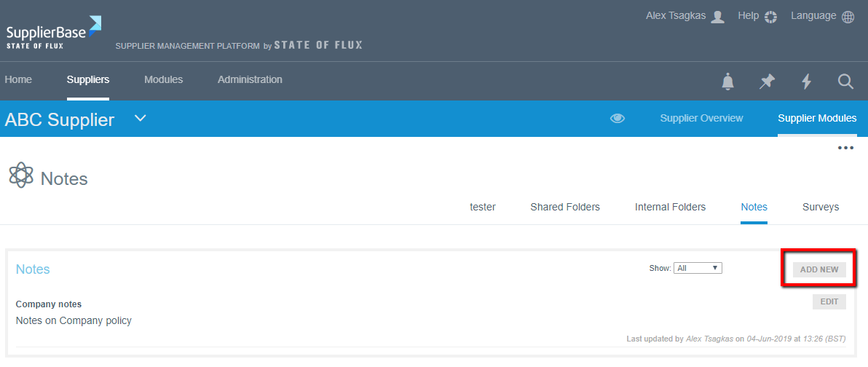
Task: Open the Administration menu
Action: [250, 79]
